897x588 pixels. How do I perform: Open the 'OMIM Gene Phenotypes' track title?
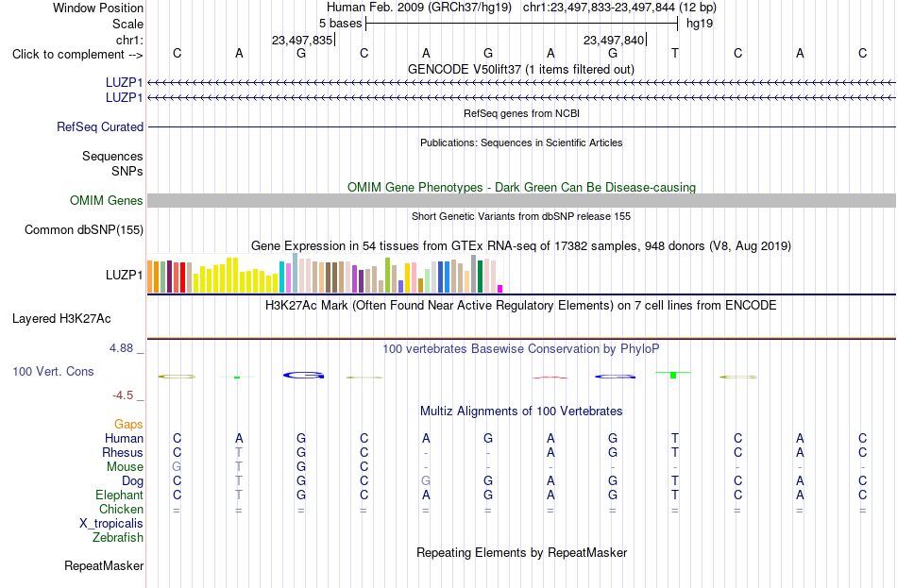521,187
